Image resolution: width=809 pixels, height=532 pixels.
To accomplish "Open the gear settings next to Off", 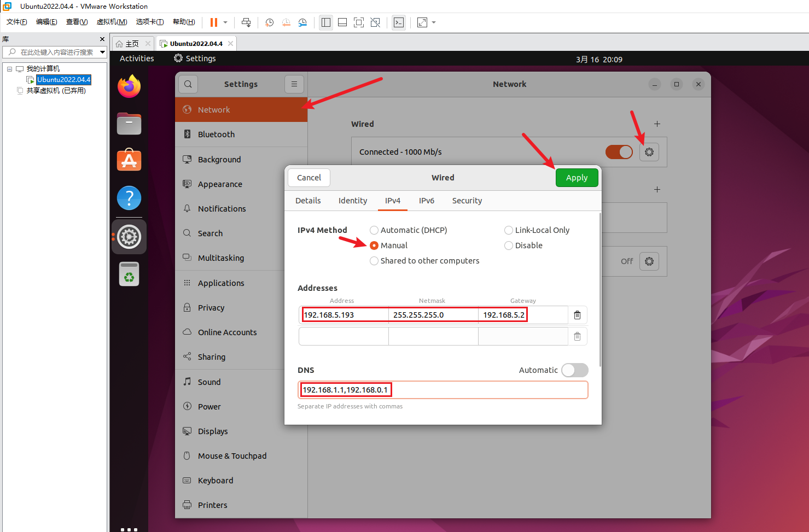I will (649, 261).
